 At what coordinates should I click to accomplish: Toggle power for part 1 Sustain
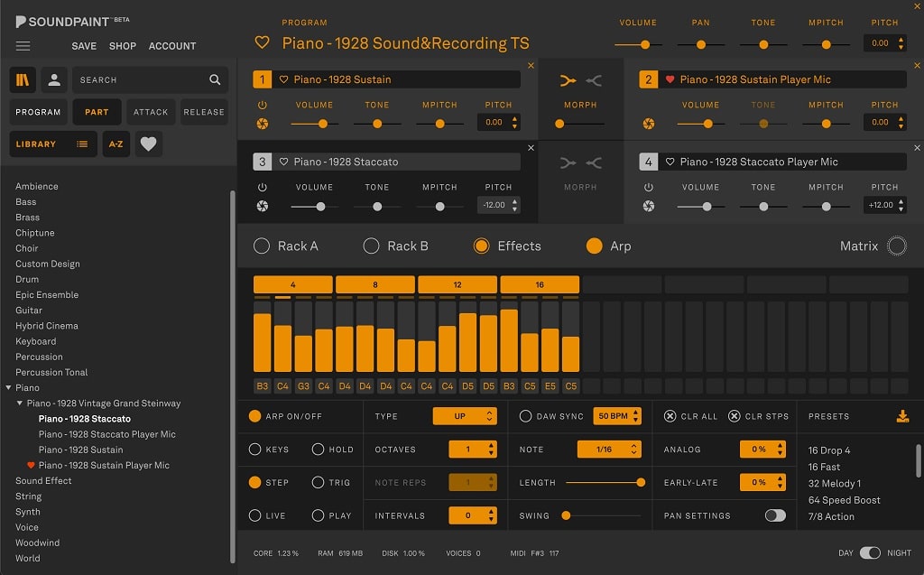point(263,105)
